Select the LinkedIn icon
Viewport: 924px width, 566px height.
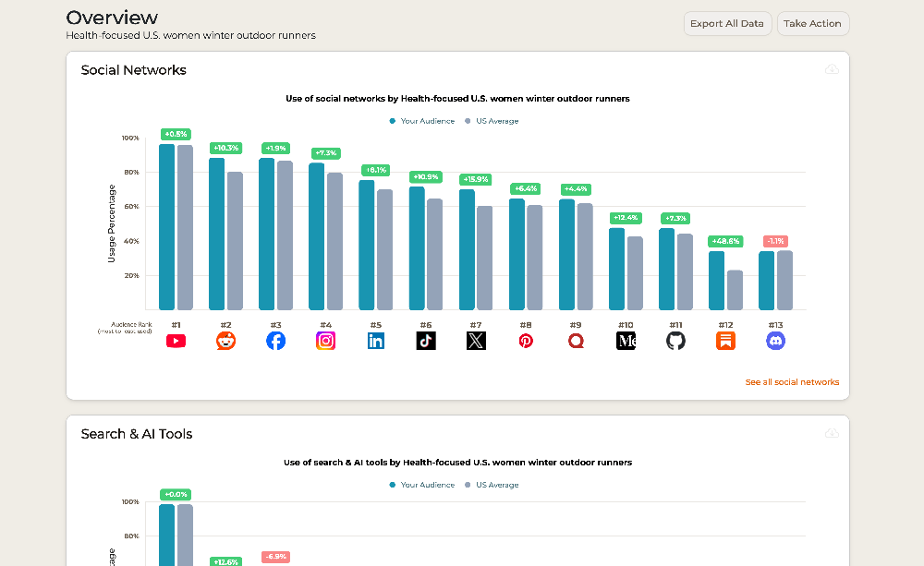(x=376, y=340)
